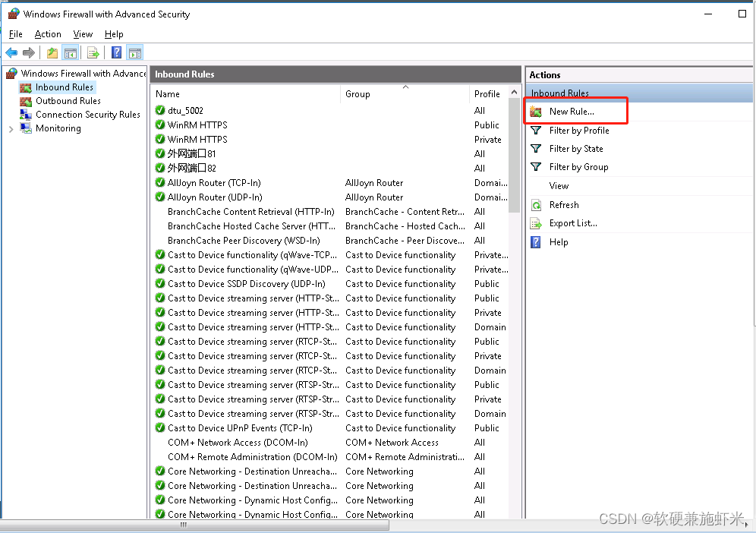
Task: Click the Help icon in Actions pane
Action: point(536,242)
